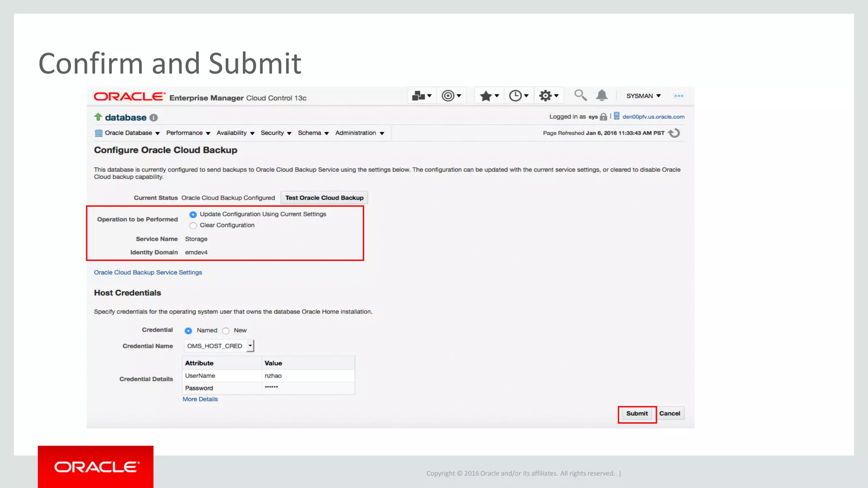Click Test Oracle Cloud Backup button
The height and width of the screenshot is (488, 868).
pos(324,198)
